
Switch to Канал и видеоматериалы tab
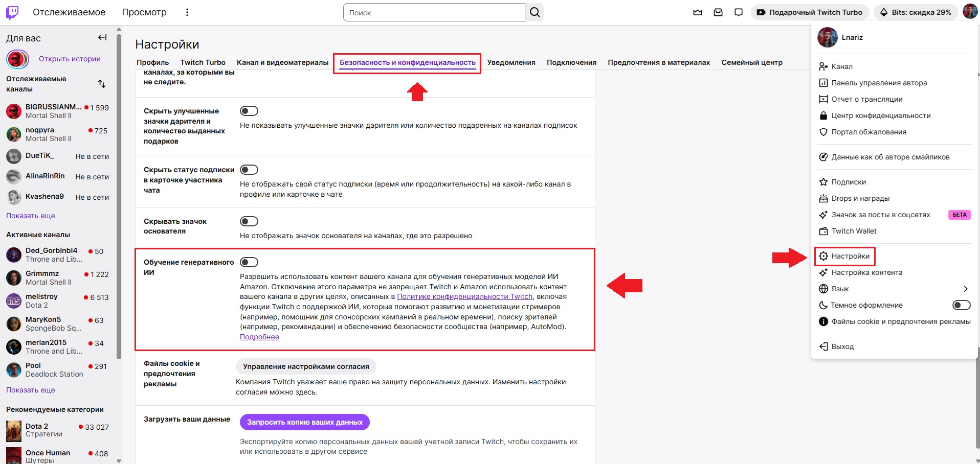click(x=282, y=62)
